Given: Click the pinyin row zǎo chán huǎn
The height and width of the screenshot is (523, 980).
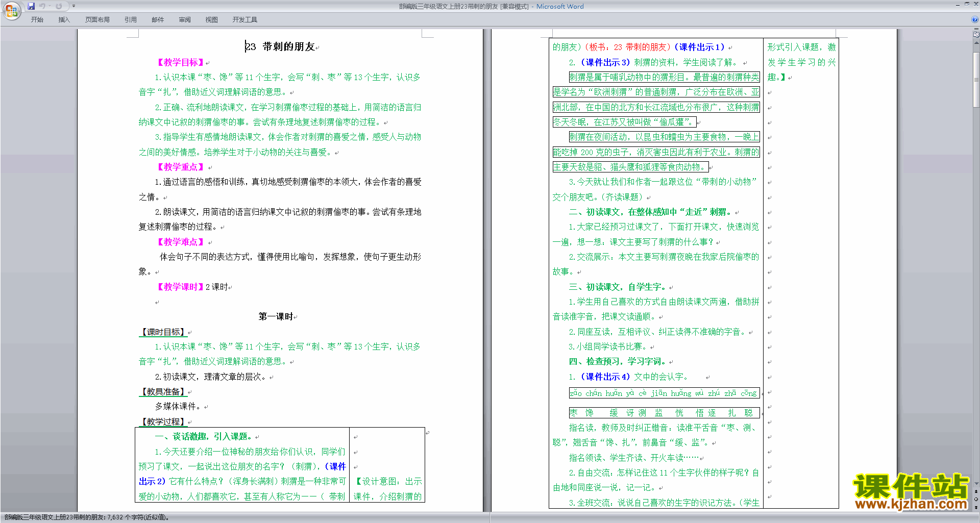Looking at the screenshot, I should [664, 393].
